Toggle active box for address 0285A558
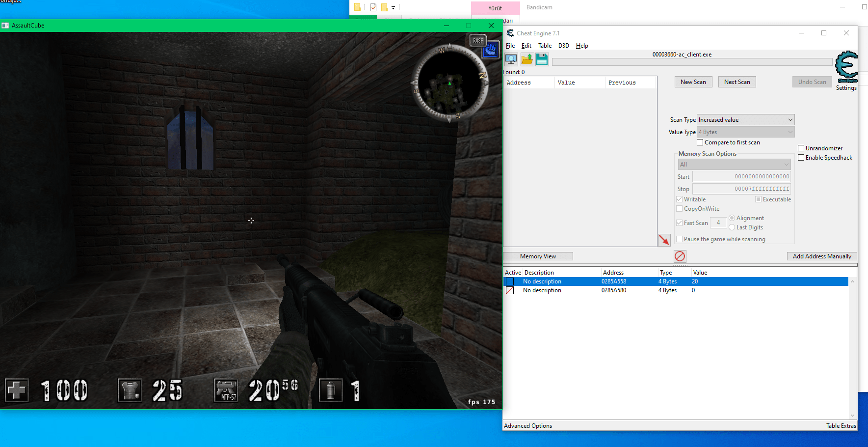 coord(510,281)
